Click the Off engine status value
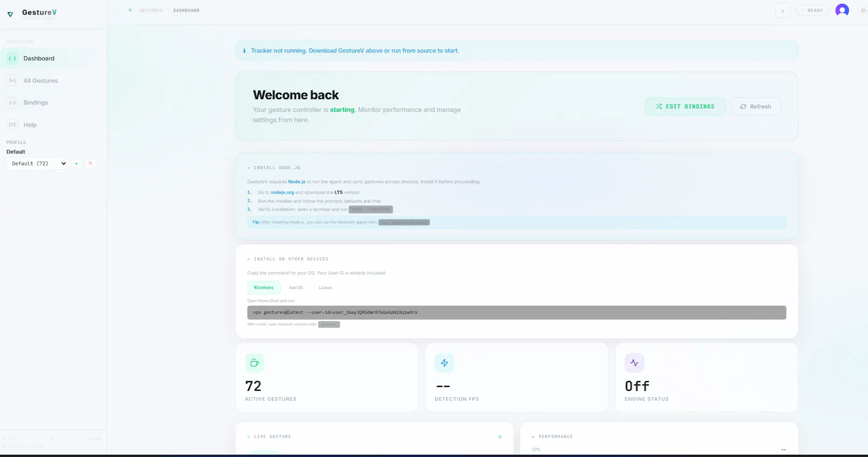This screenshot has height=457, width=868. click(x=637, y=386)
